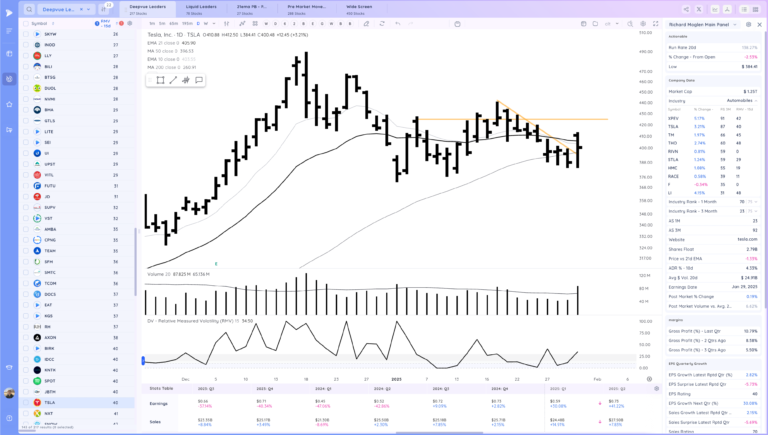Click the blue handle on the indicator pane

(143, 360)
